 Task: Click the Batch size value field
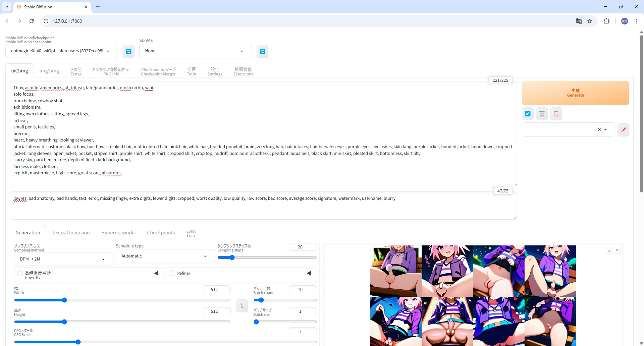[x=303, y=311]
